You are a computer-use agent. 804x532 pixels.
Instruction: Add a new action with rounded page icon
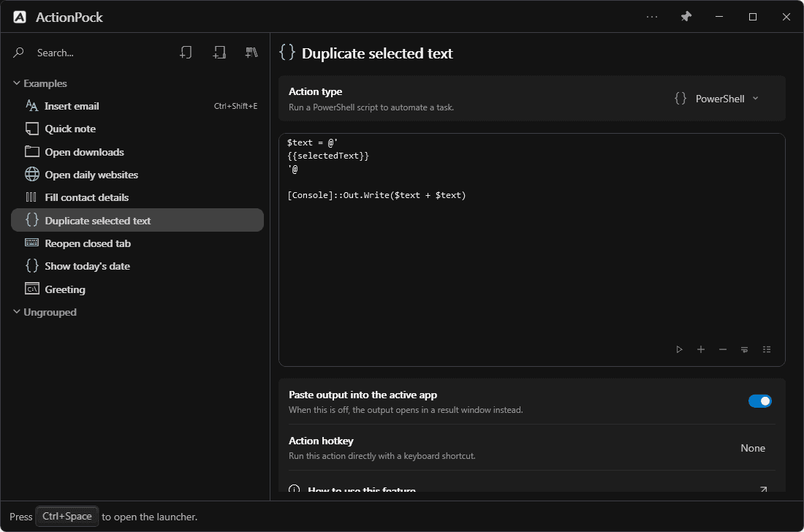[x=186, y=53]
